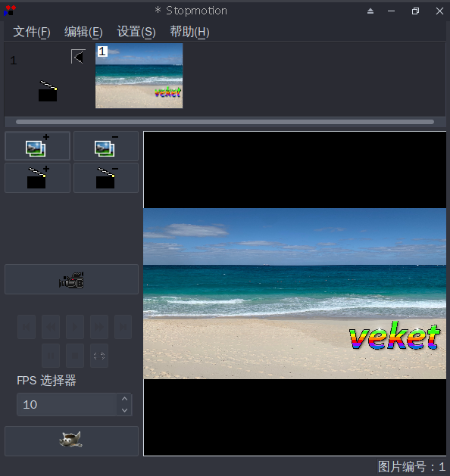Collapse scene 1 with the arrow icon
This screenshot has width=450, height=476.
[78, 57]
